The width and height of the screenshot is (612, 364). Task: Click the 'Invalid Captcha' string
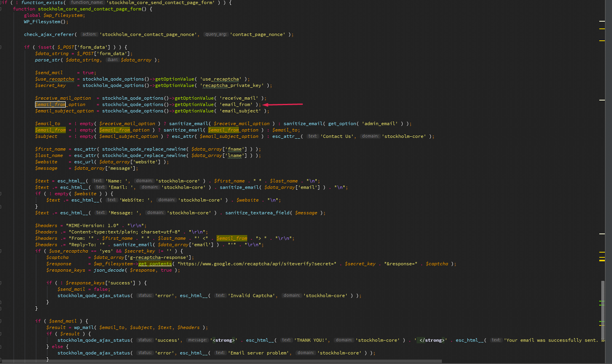point(253,296)
